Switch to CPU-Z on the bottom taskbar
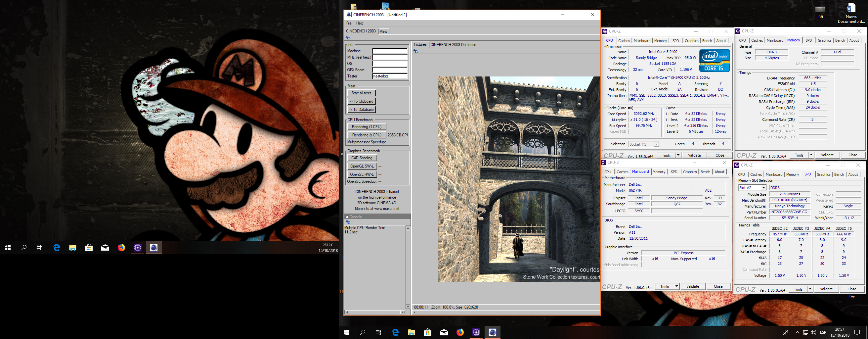868x339 pixels. tap(476, 332)
